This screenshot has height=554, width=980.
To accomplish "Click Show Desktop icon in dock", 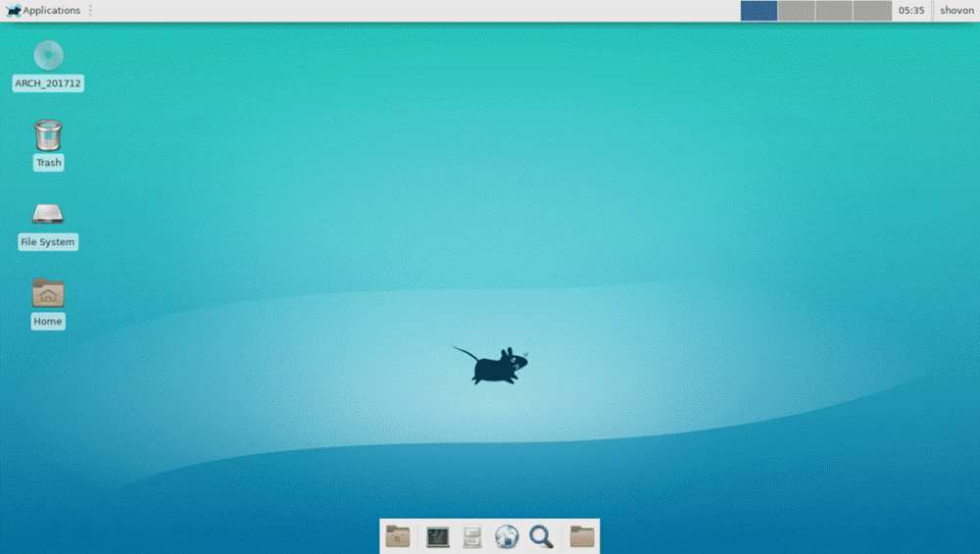I will (x=398, y=536).
